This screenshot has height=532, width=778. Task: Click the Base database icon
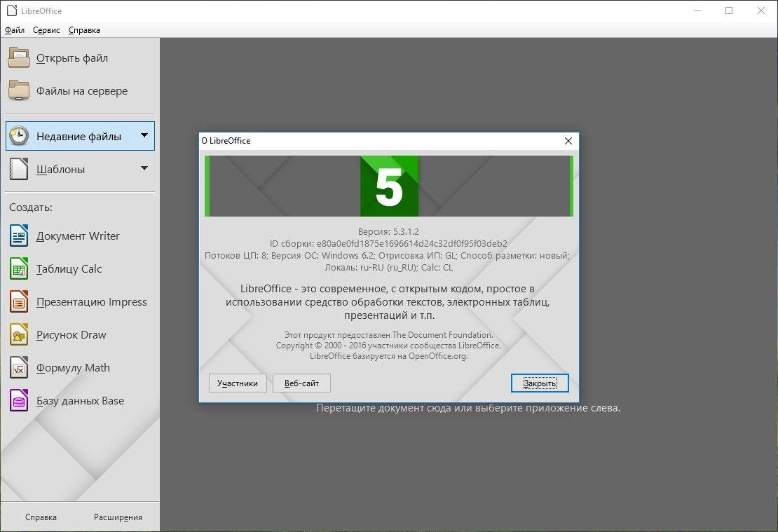pos(19,400)
